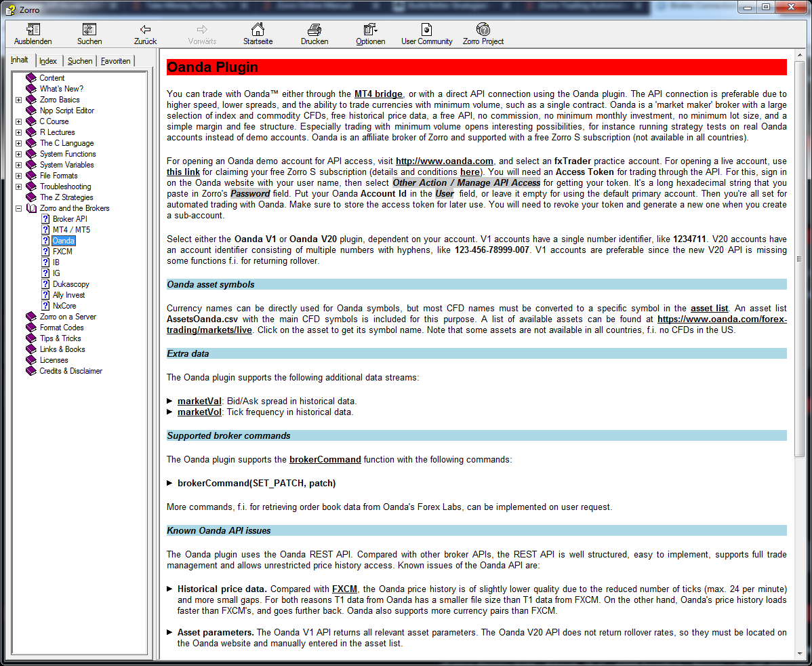
Task: Open the IG tree item
Action: point(56,273)
